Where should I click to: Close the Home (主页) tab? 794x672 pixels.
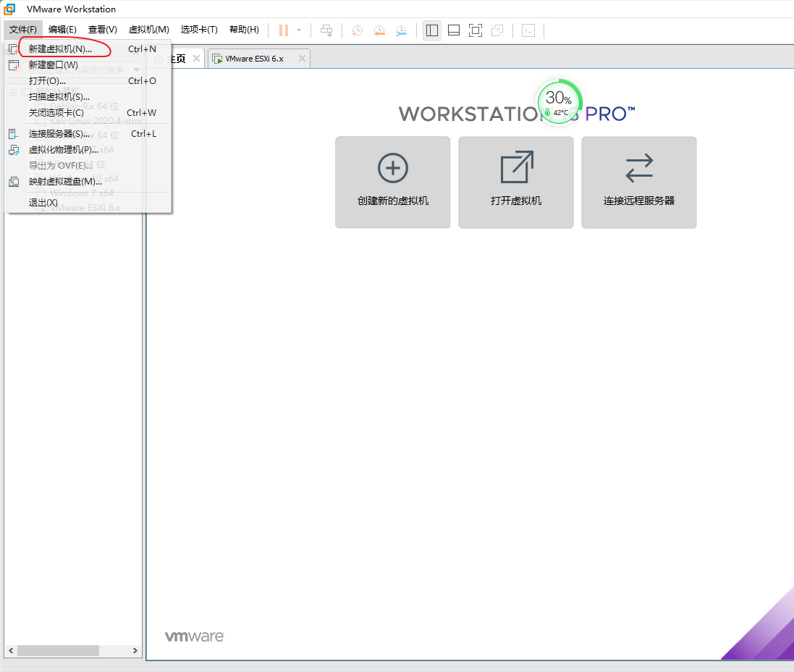click(x=196, y=59)
